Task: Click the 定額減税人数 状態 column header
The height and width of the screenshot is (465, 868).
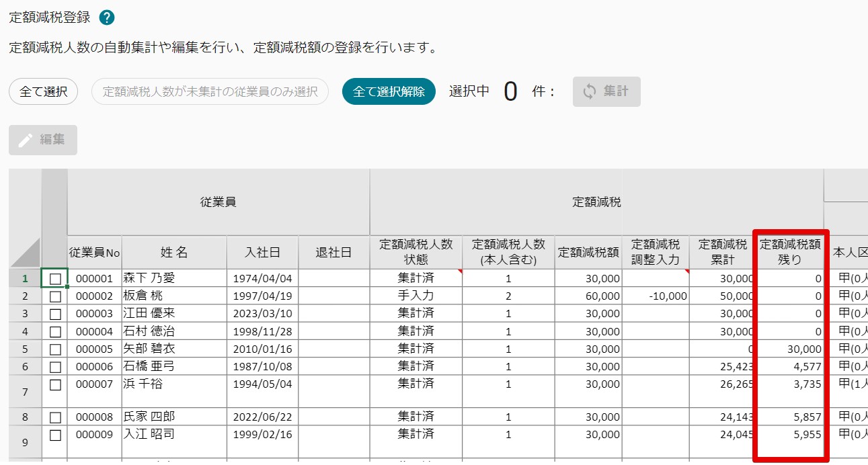Action: tap(416, 253)
